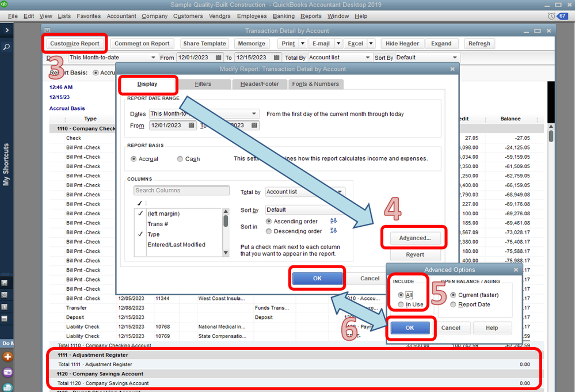575x392 pixels.
Task: Select the Cash report basis radio
Action: tap(180, 159)
